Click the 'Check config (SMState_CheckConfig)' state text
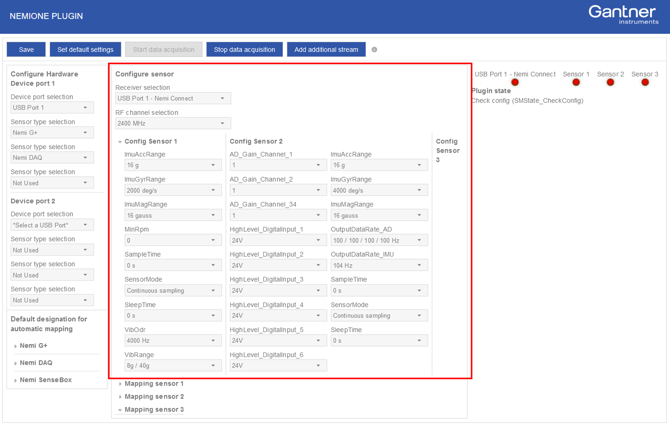Image resolution: width=670 pixels, height=427 pixels. [x=527, y=100]
